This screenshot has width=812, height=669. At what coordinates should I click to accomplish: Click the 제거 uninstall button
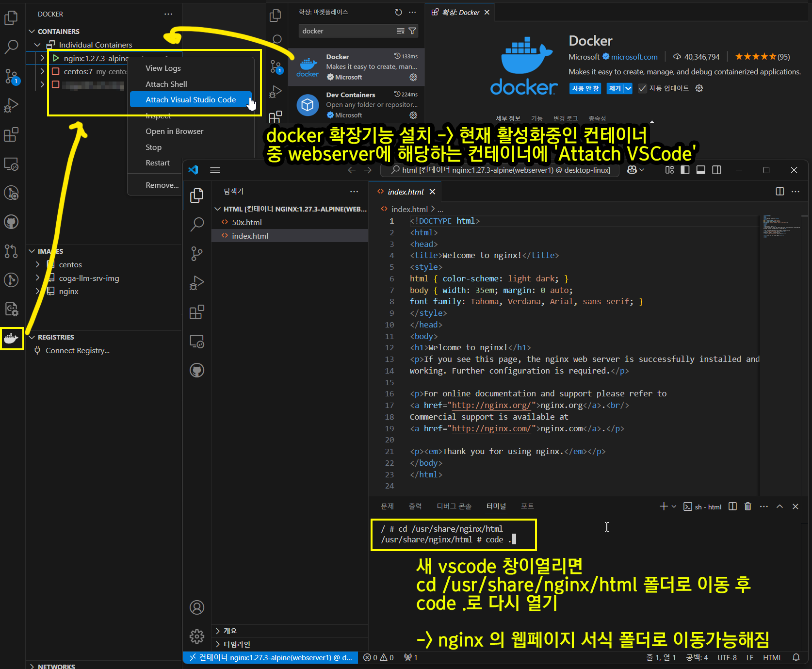pos(615,88)
